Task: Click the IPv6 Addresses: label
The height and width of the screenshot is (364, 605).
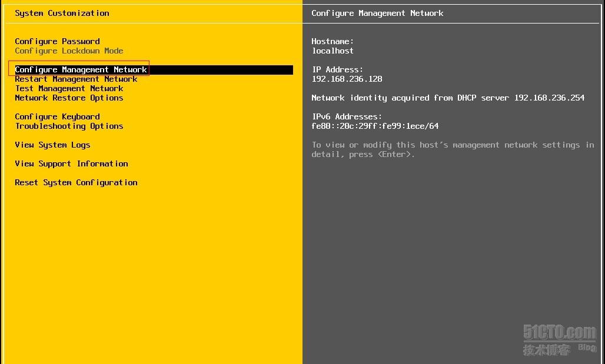Action: (347, 116)
